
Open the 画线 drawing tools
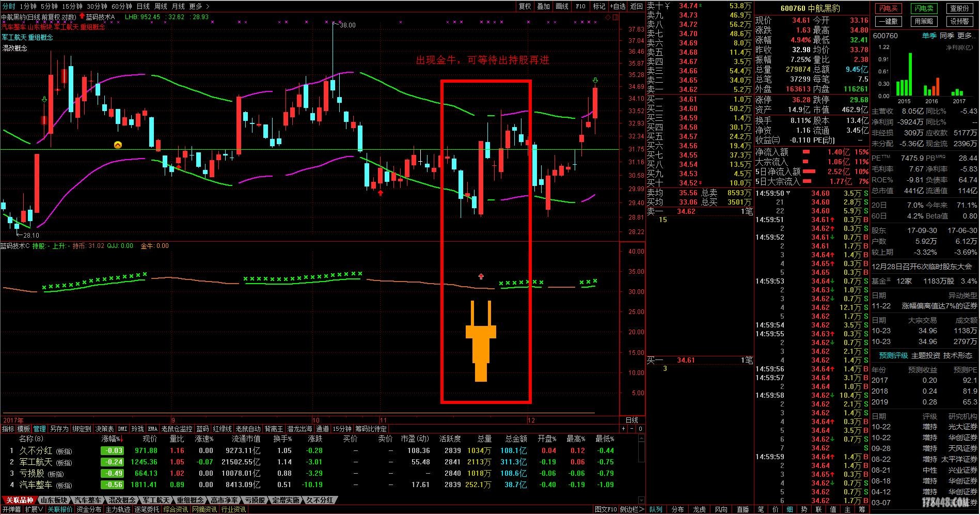pyautogui.click(x=562, y=6)
